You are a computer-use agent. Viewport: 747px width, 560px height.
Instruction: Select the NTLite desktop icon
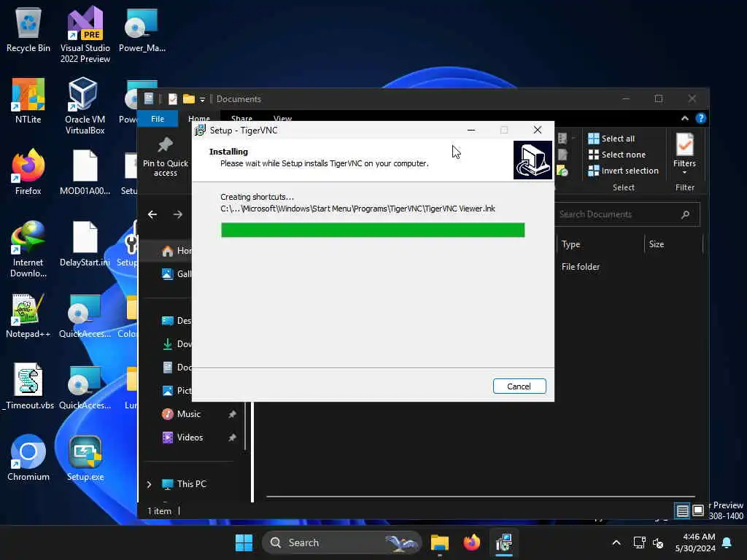pyautogui.click(x=28, y=101)
